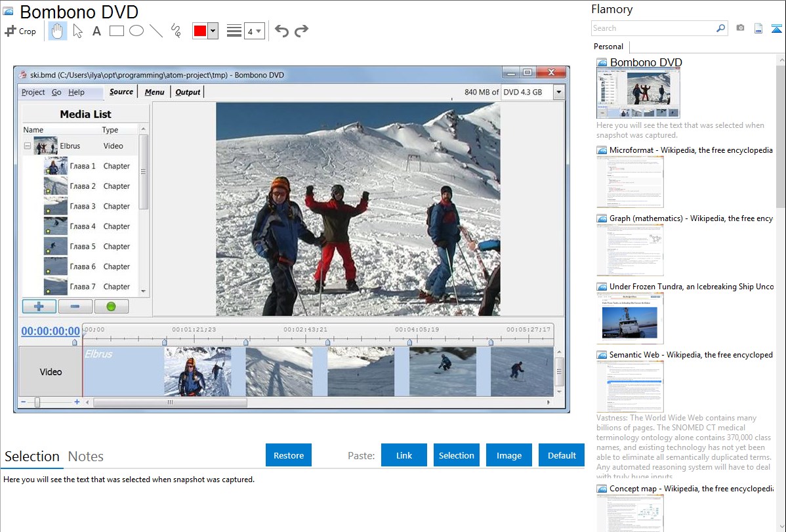Click into the Flamory Search field

(653, 28)
